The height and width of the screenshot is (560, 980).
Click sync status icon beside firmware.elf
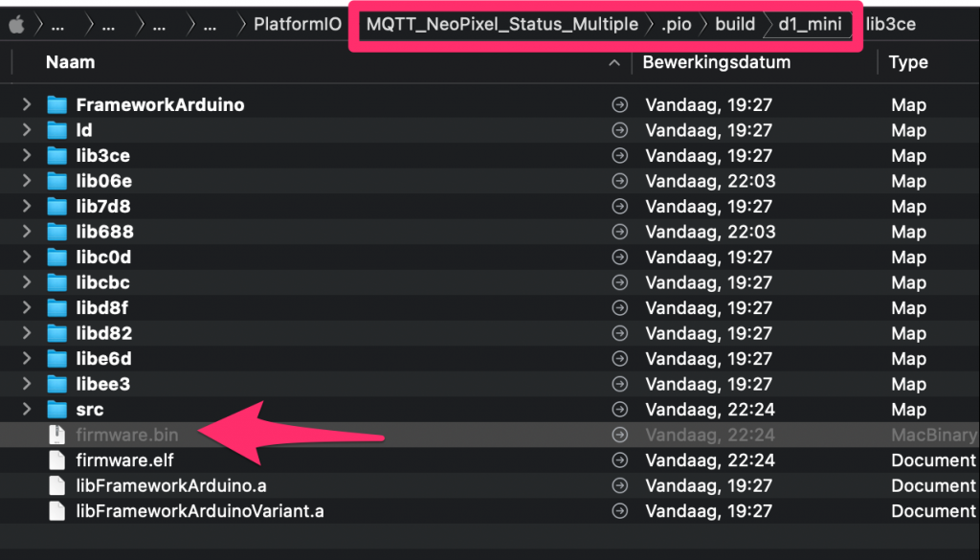point(619,460)
